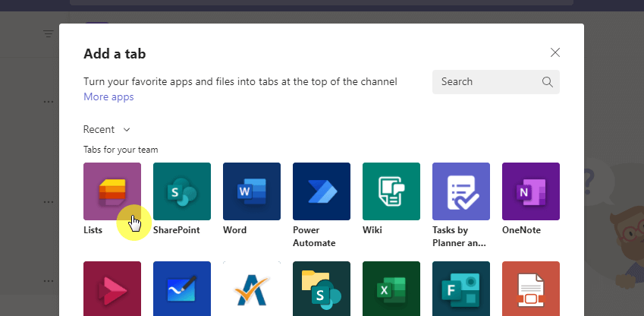Choose the Whiteboard app icon
This screenshot has height=316, width=644.
point(182,289)
